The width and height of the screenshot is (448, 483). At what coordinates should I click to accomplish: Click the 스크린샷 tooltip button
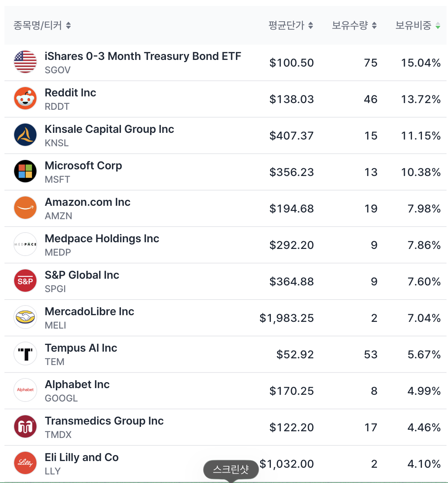coord(231,469)
